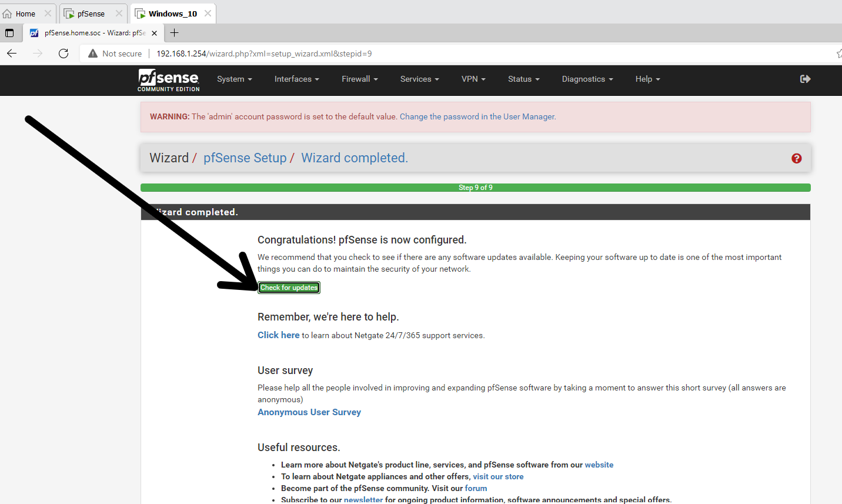This screenshot has width=842, height=504.
Task: Click the Not secure warning icon
Action: point(93,54)
